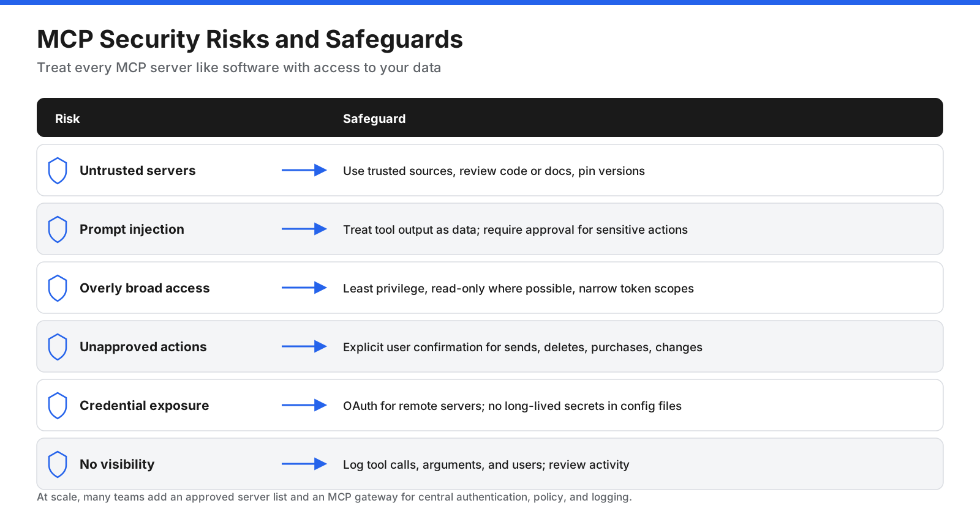
Task: Click the blue arrow in the Credential exposure row
Action: [304, 405]
